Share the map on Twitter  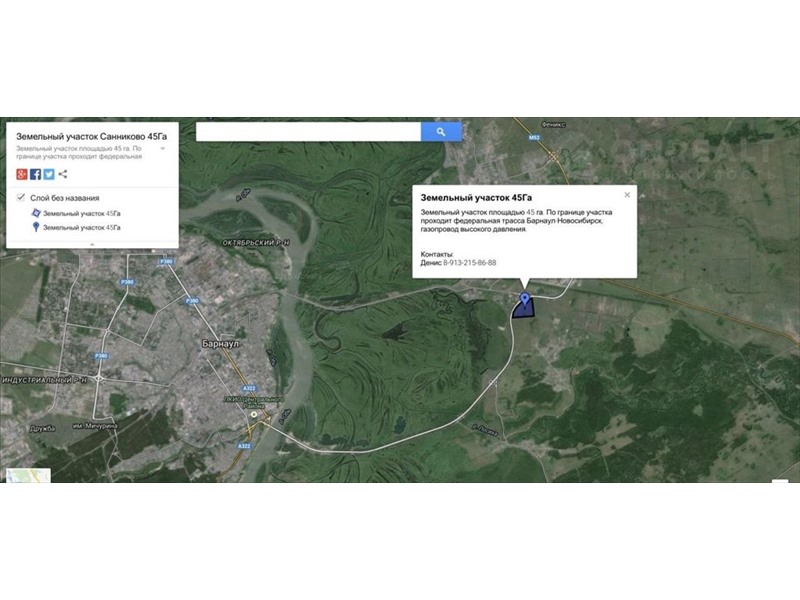(49, 174)
